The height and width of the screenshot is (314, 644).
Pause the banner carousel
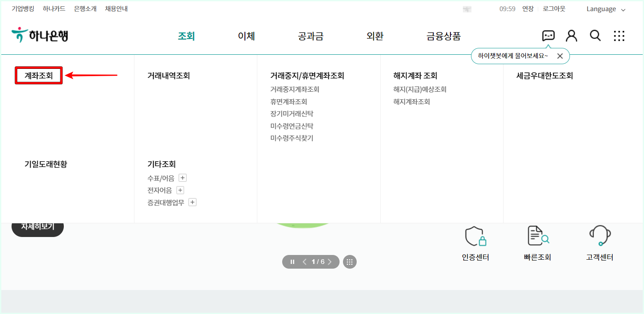(292, 261)
